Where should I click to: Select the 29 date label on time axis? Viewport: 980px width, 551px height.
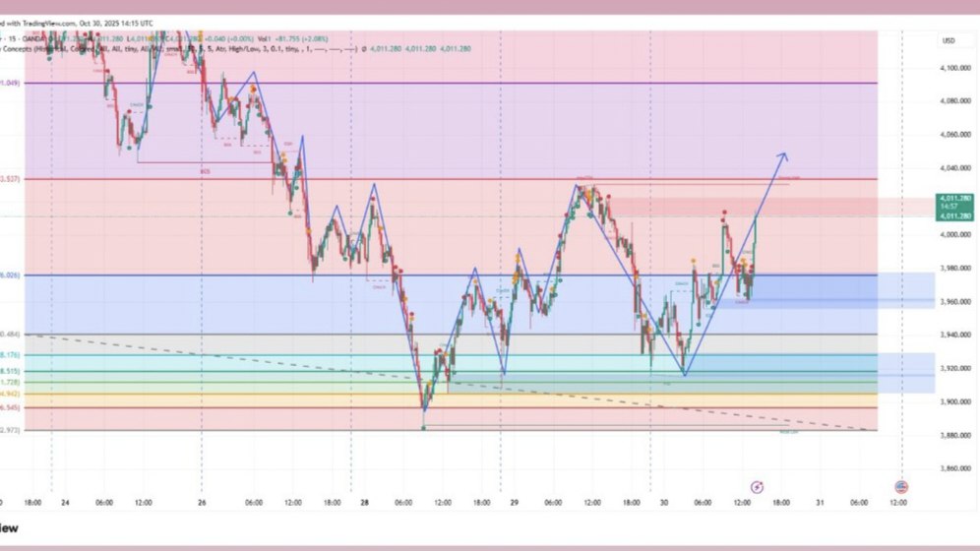pos(514,502)
